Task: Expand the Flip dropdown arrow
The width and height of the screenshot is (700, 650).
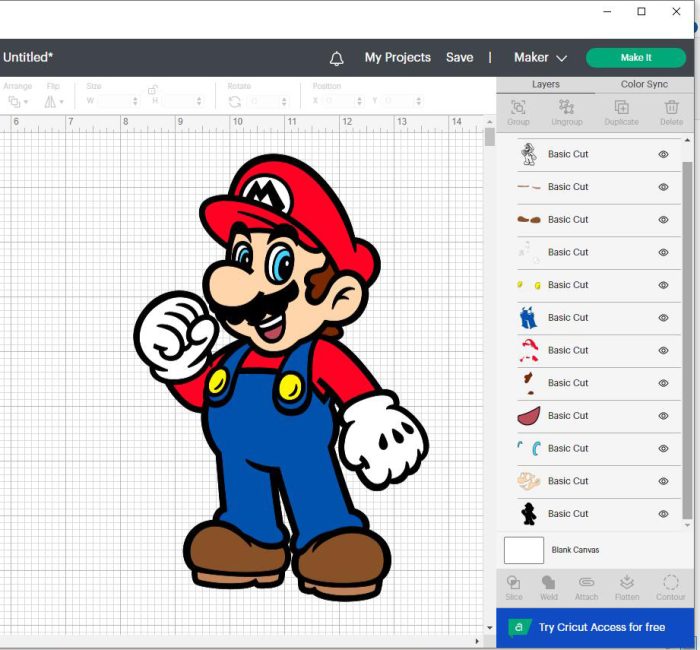Action: click(x=62, y=102)
